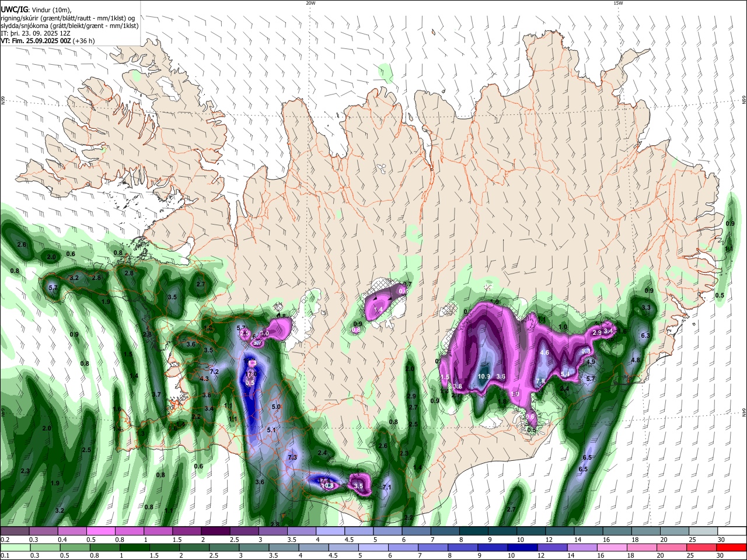The width and height of the screenshot is (747, 560).
Task: Click the 5.1 rain value on the map
Action: coord(271,430)
